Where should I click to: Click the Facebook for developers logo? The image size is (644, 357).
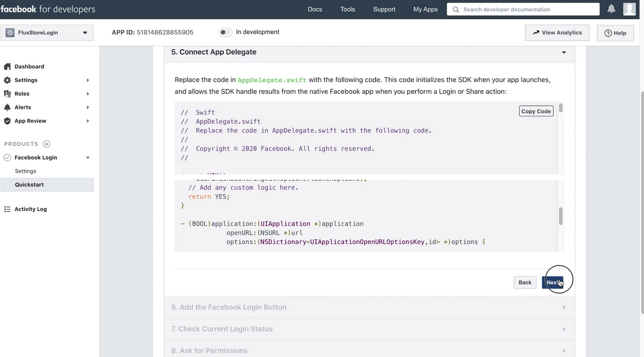pyautogui.click(x=48, y=9)
